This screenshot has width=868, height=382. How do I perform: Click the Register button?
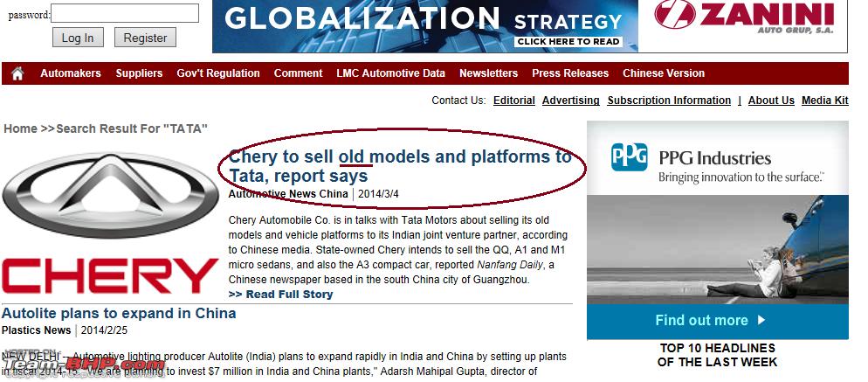pyautogui.click(x=145, y=38)
